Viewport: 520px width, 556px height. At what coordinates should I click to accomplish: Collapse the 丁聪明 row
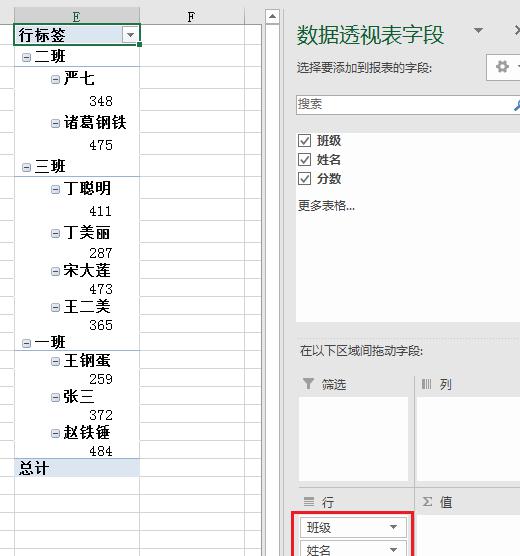[x=55, y=189]
